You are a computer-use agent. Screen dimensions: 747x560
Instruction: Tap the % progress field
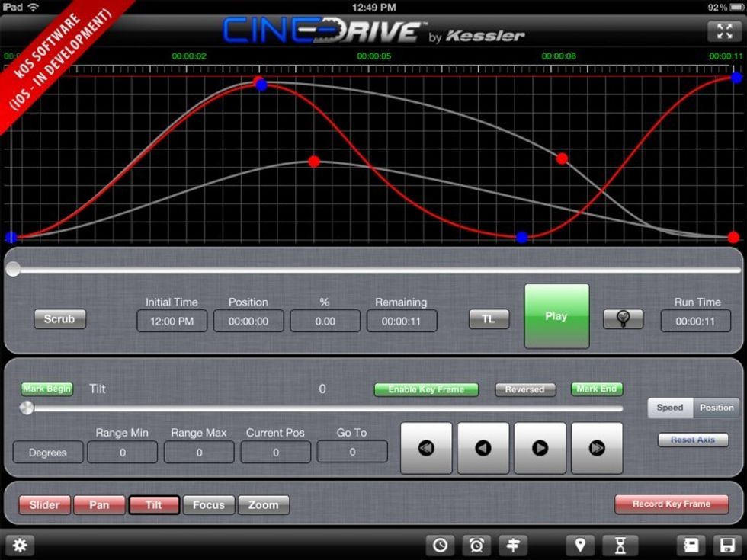[325, 321]
